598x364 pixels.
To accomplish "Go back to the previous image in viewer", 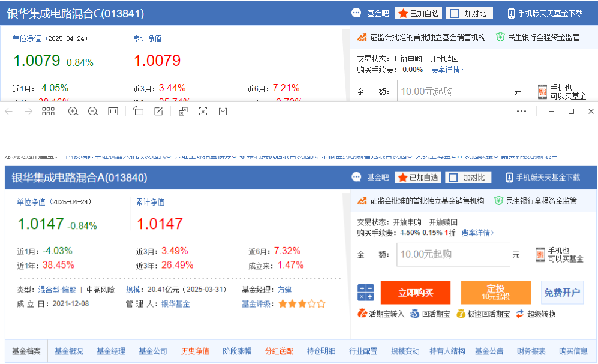I will pos(9,112).
